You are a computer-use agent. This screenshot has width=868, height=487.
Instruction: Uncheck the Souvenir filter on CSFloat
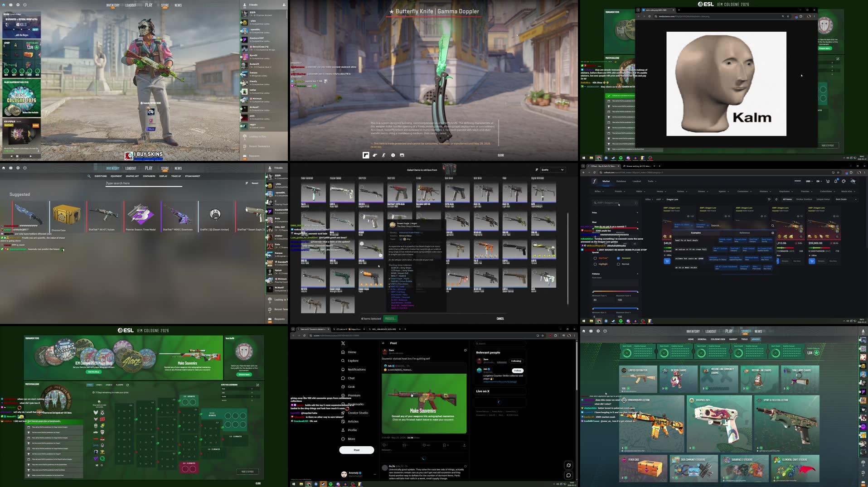618,258
